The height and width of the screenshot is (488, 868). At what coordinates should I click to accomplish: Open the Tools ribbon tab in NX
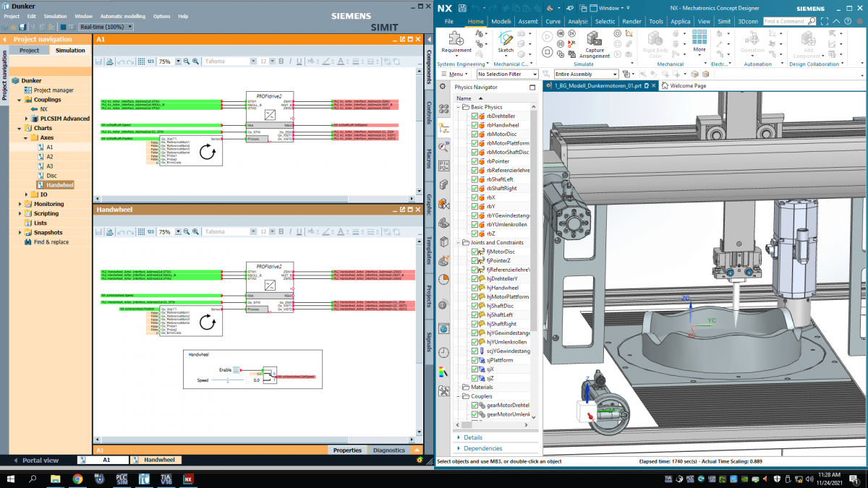coord(656,22)
